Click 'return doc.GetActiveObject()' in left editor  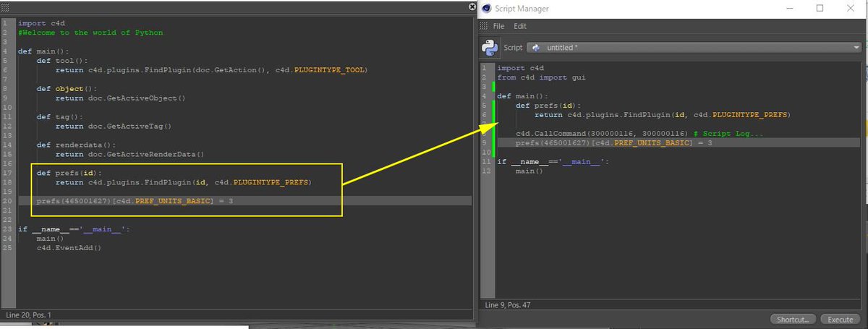pyautogui.click(x=121, y=98)
